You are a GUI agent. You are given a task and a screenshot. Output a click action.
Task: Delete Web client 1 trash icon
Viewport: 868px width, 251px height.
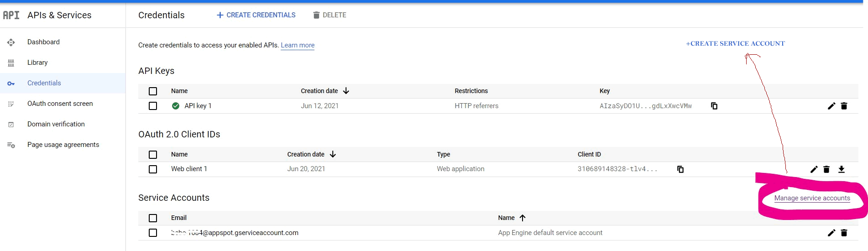826,169
